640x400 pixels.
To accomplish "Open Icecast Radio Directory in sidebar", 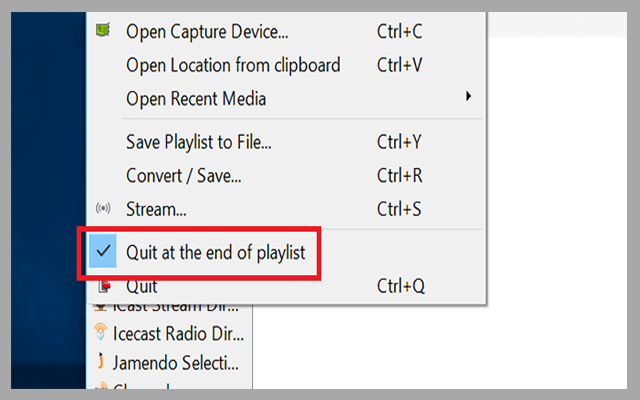I will 178,333.
